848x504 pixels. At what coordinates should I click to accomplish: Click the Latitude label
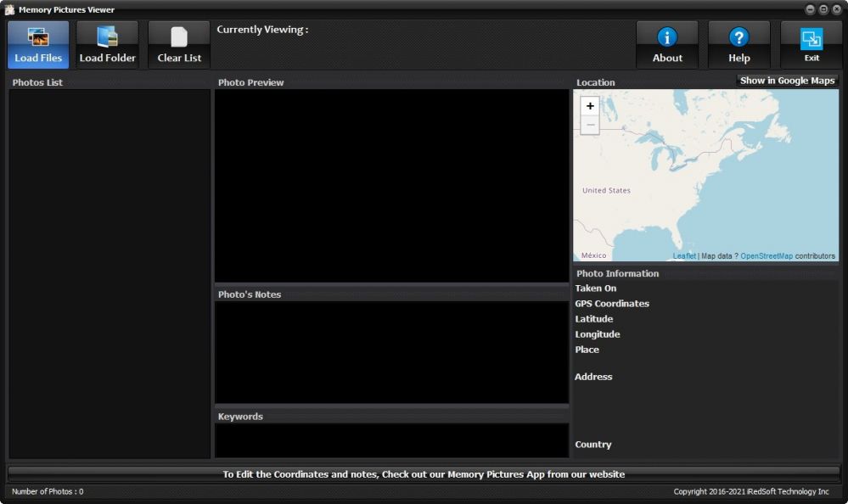[594, 319]
